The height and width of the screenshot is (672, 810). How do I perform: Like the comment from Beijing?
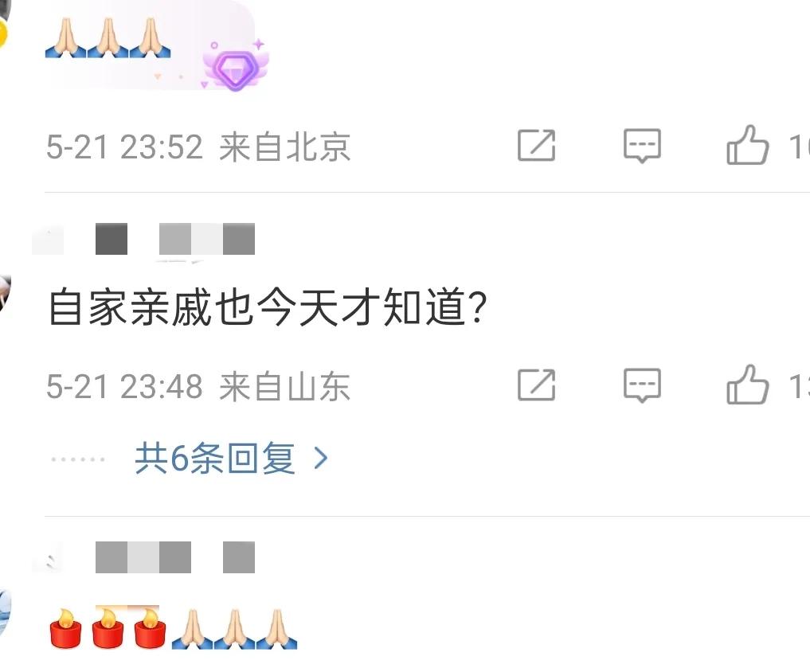pyautogui.click(x=748, y=145)
